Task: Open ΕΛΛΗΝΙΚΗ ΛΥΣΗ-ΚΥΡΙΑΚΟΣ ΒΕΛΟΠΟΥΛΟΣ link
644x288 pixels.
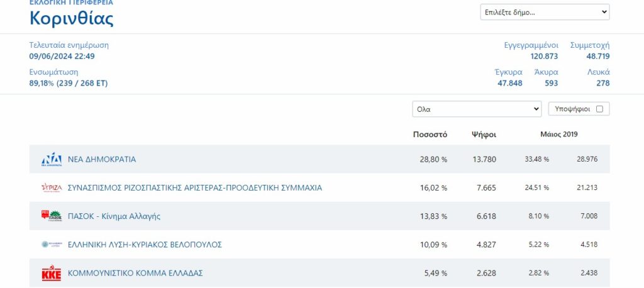Action: [x=145, y=245]
